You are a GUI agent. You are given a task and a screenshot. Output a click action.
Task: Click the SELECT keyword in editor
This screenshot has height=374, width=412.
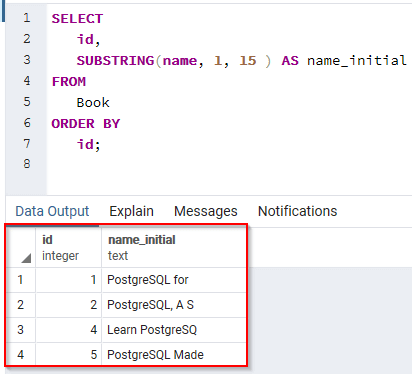click(77, 19)
